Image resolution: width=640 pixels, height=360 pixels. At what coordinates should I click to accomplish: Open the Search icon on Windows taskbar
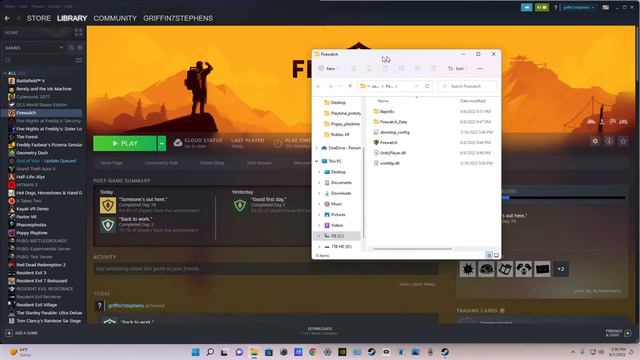210,352
